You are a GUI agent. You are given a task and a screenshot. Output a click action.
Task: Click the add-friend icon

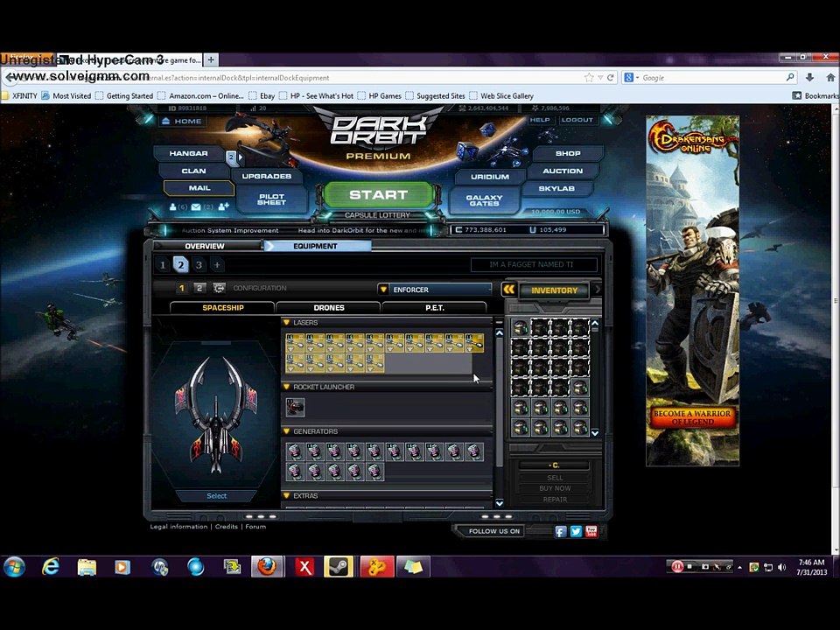click(223, 206)
